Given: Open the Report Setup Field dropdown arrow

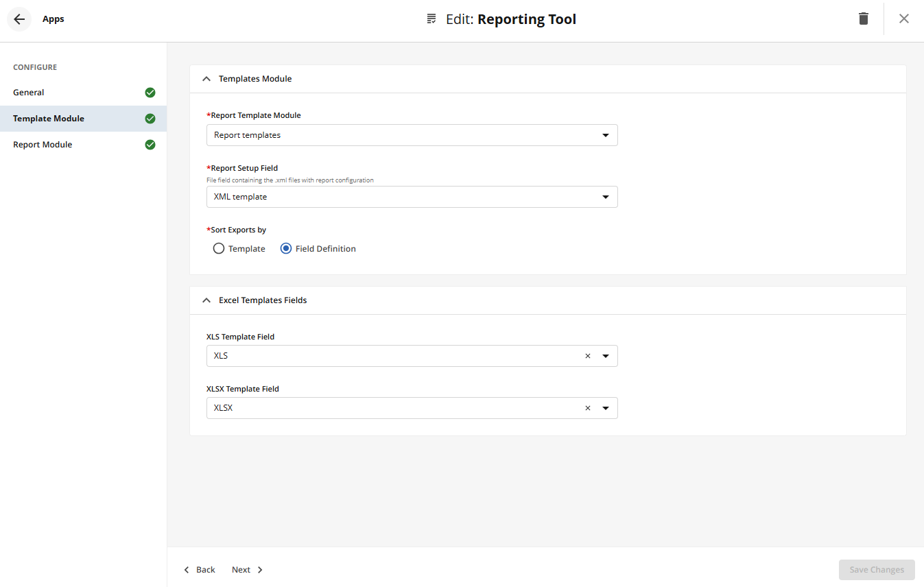Looking at the screenshot, I should [606, 197].
